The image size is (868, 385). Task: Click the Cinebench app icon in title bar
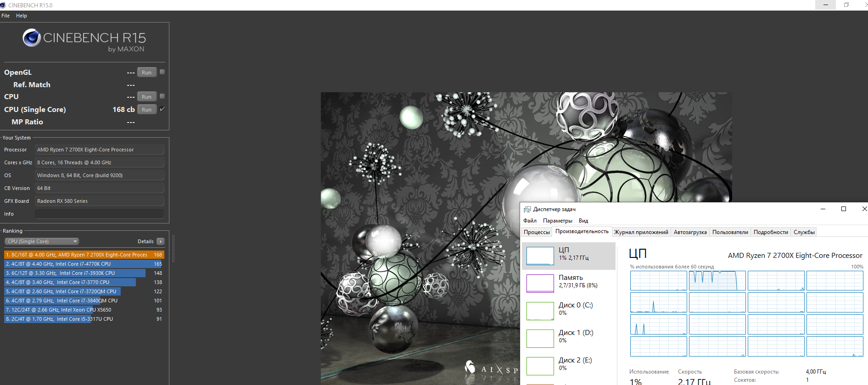pyautogui.click(x=3, y=5)
